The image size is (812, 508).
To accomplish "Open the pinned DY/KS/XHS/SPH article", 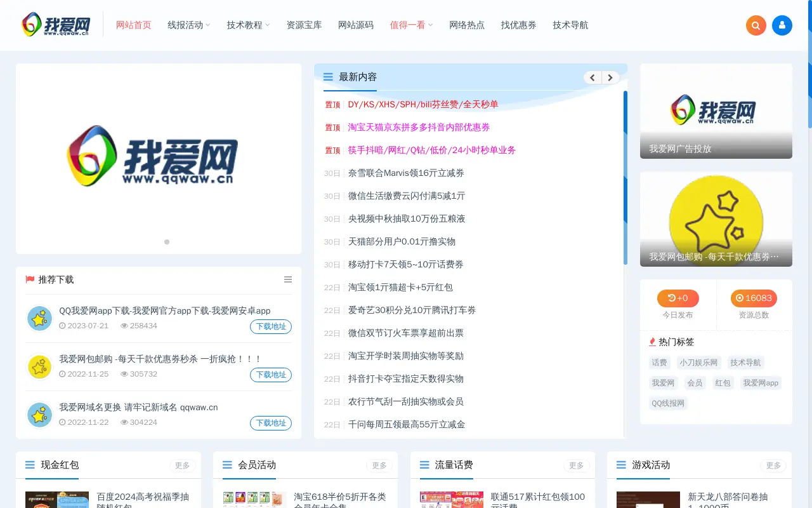I will (423, 104).
